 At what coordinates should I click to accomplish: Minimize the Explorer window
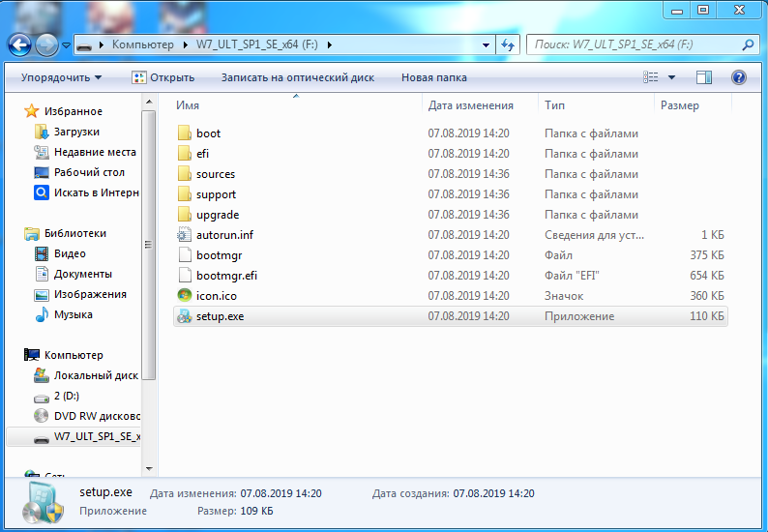(x=677, y=10)
